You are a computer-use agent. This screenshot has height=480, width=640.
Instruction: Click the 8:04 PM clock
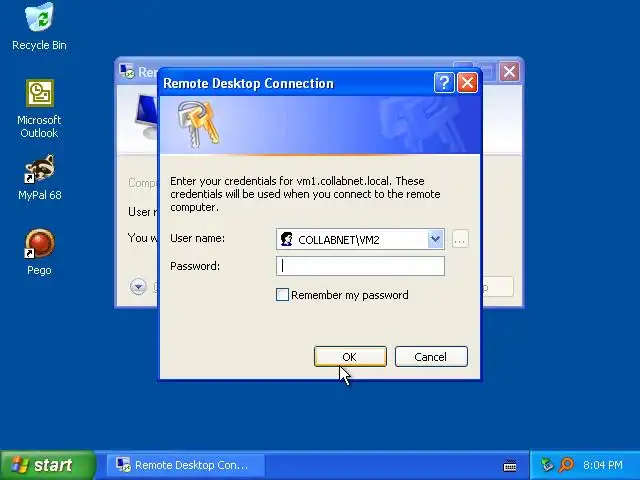pyautogui.click(x=602, y=465)
